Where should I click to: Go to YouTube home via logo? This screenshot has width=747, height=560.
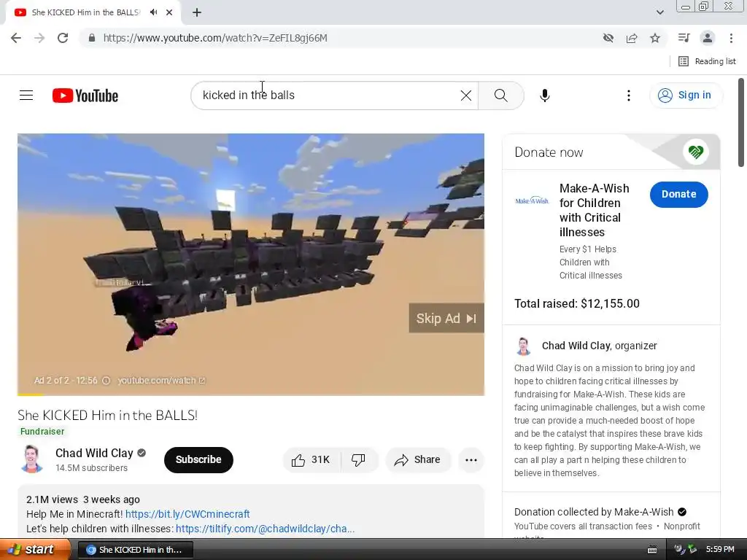coord(85,96)
